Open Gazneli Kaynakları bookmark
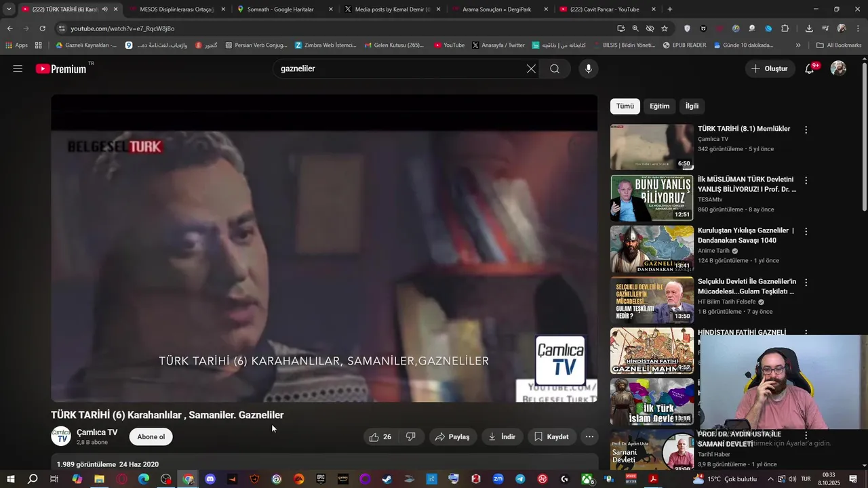The width and height of the screenshot is (868, 488). (86, 45)
